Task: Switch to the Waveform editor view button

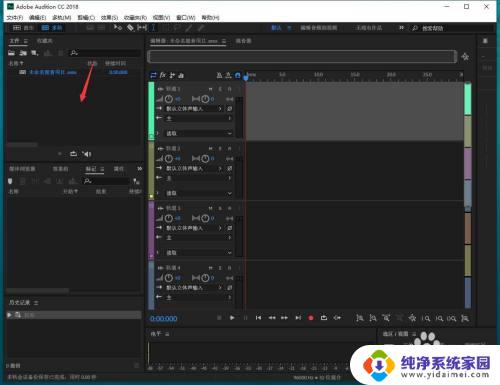Action: (x=23, y=28)
